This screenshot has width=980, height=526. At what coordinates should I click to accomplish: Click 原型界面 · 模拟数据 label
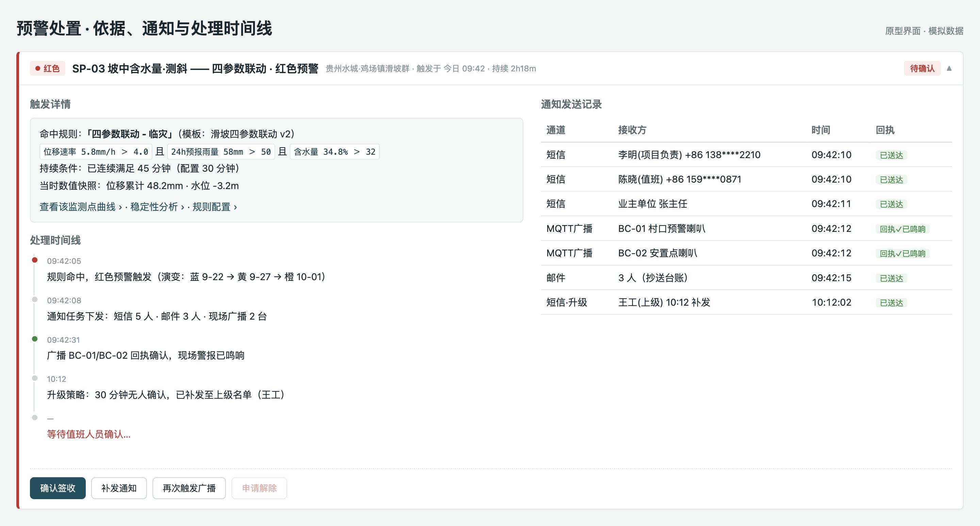pyautogui.click(x=924, y=31)
